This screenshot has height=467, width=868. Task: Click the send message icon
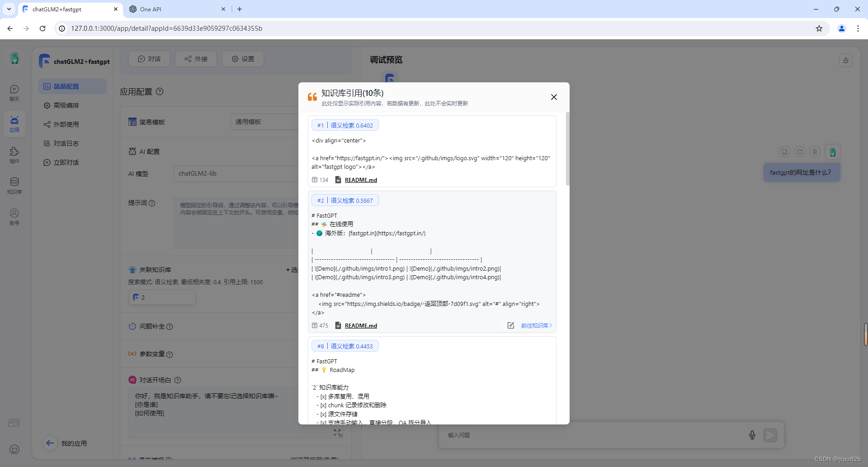pos(771,435)
